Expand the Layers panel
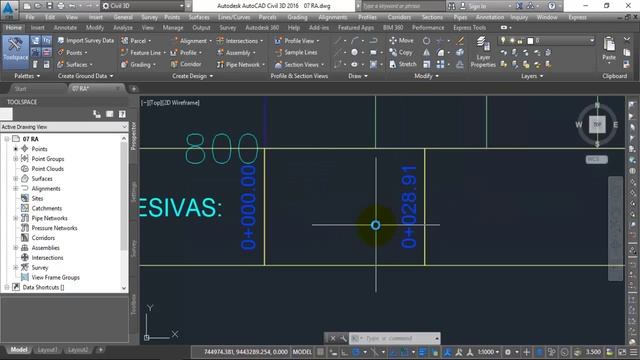This screenshot has height=360, width=640. coord(532,76)
